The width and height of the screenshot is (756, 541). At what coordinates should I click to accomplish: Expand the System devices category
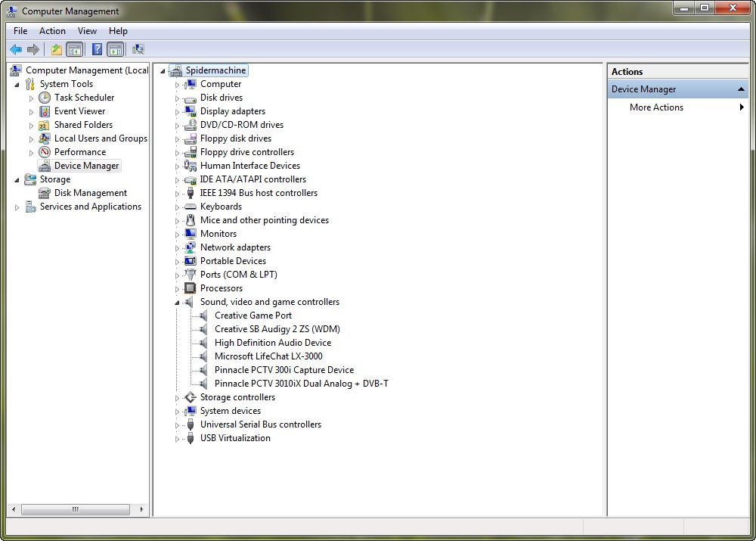coord(177,412)
